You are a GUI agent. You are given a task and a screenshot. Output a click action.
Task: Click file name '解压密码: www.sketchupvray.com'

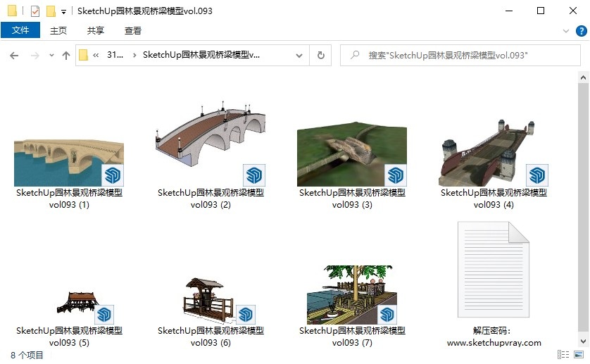click(494, 337)
